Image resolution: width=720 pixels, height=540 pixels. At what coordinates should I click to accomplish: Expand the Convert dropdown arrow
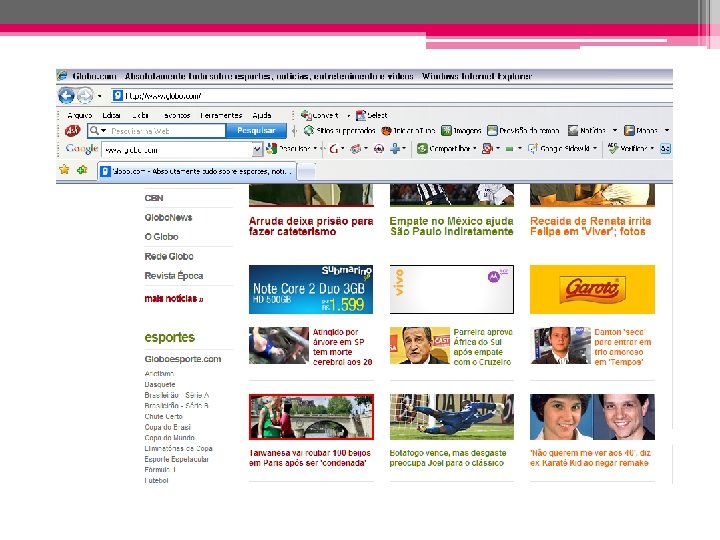click(349, 115)
